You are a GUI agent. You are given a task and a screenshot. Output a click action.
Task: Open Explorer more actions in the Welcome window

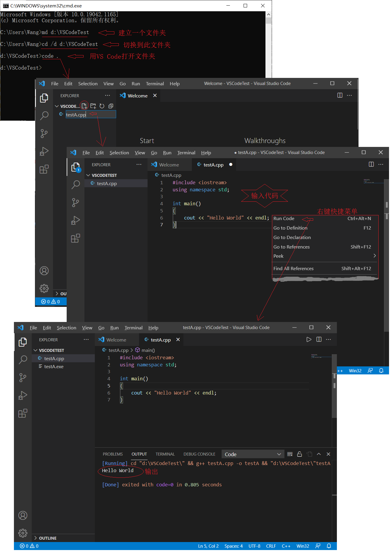(108, 95)
